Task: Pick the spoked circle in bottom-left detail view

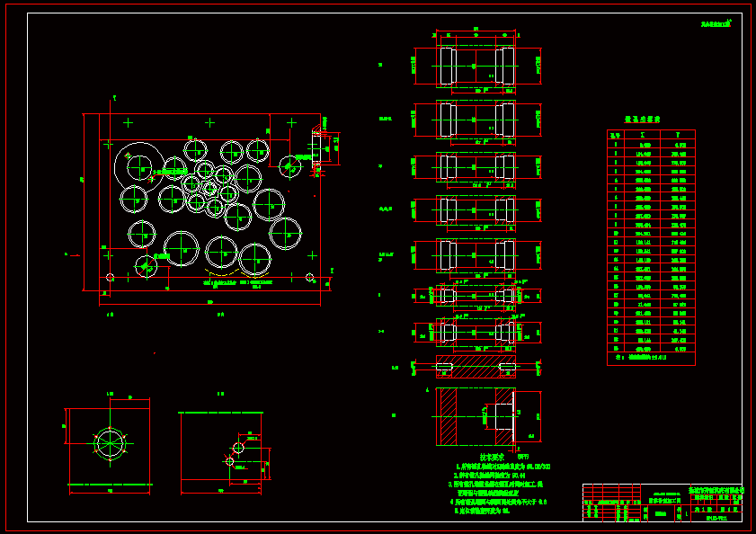Action: click(110, 443)
